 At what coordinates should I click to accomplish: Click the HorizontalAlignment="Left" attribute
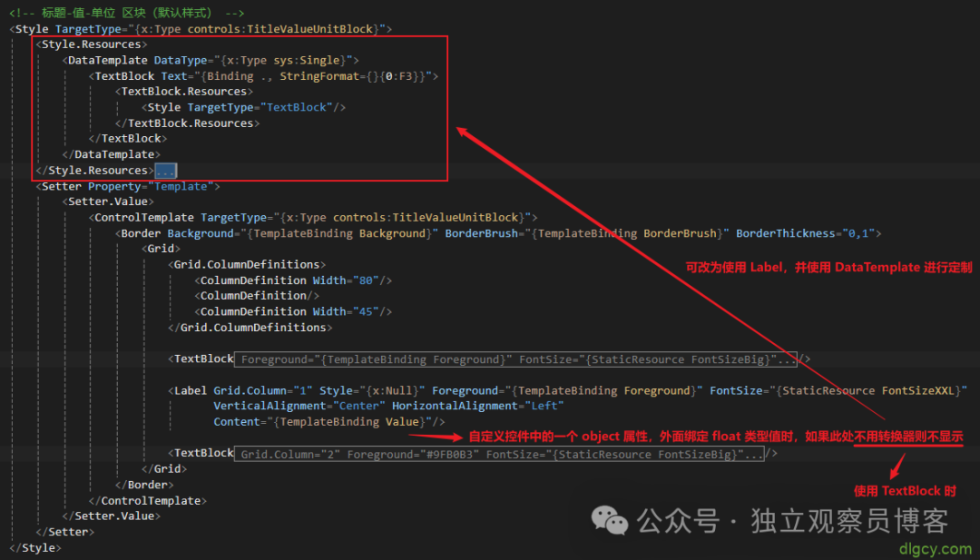click(478, 407)
